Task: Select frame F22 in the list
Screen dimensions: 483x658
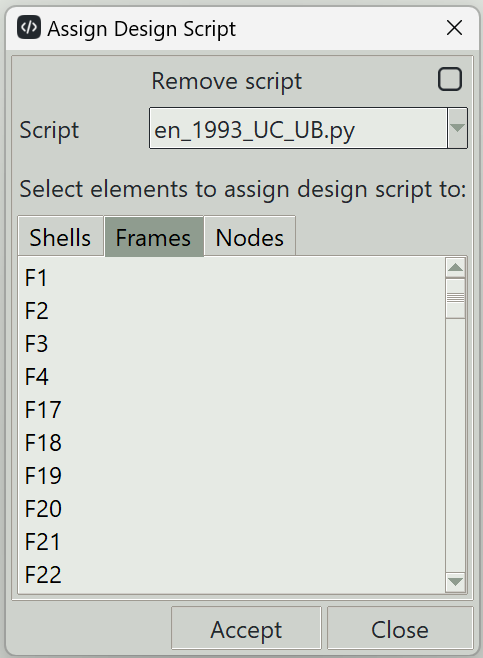Action: pyautogui.click(x=232, y=574)
